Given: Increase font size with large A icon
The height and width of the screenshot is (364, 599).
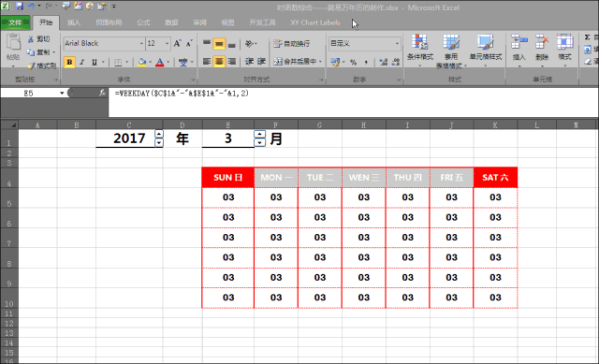Looking at the screenshot, I should [177, 44].
